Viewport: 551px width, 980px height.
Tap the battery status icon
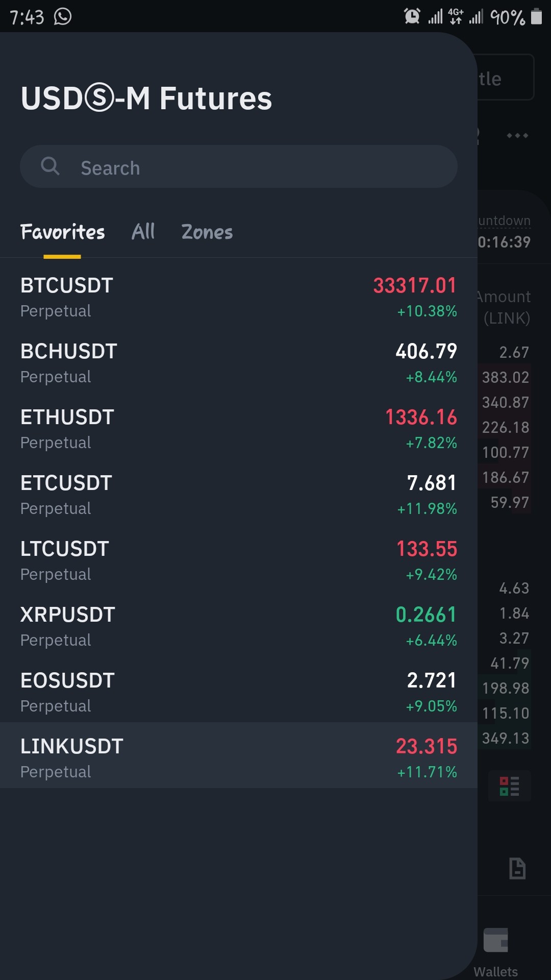[x=536, y=16]
